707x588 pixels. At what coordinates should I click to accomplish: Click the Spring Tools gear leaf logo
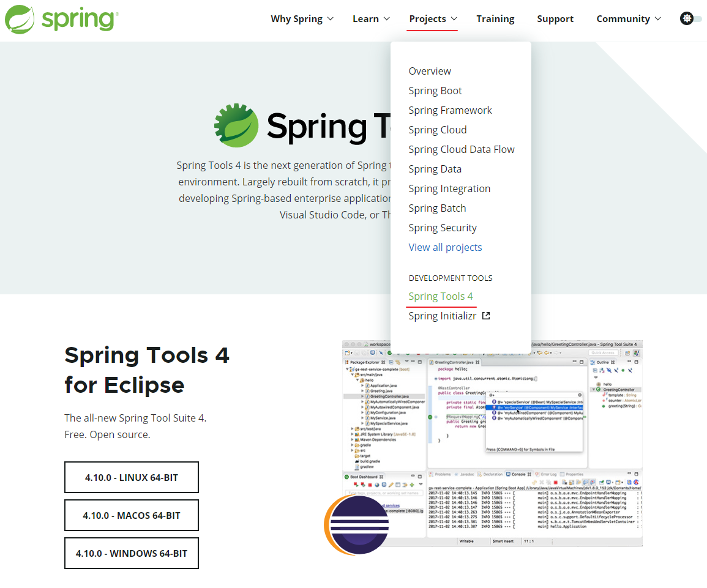pyautogui.click(x=236, y=125)
